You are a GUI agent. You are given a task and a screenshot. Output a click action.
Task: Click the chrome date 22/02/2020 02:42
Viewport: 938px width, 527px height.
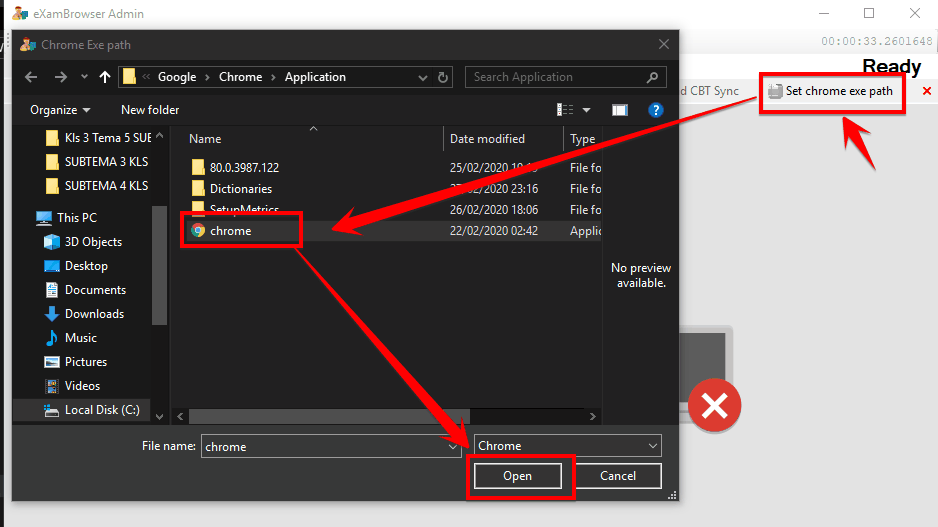pos(494,231)
